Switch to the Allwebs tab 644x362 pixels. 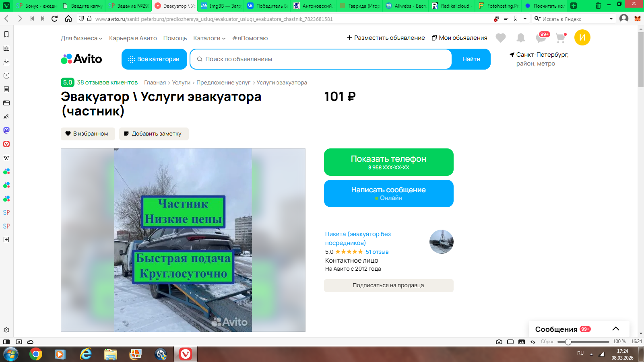(x=406, y=6)
